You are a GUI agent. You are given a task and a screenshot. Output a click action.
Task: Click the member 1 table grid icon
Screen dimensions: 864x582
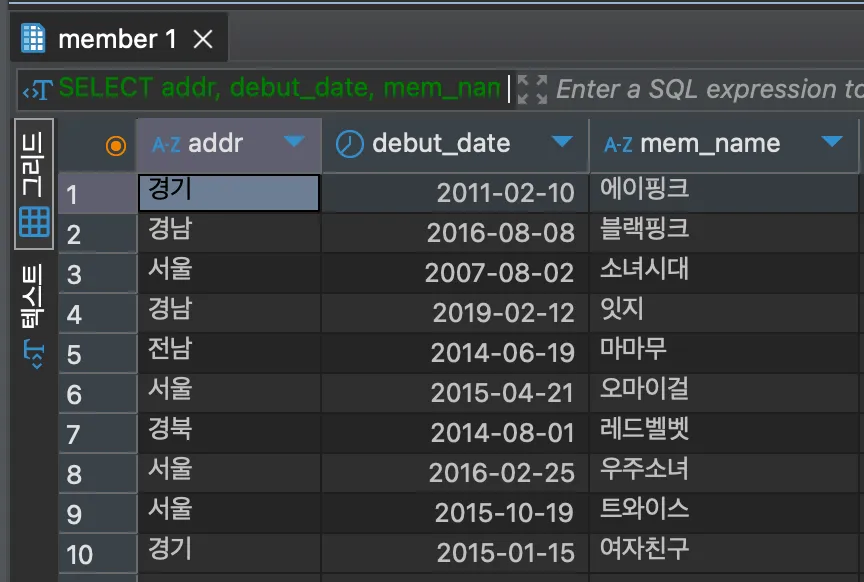(33, 39)
